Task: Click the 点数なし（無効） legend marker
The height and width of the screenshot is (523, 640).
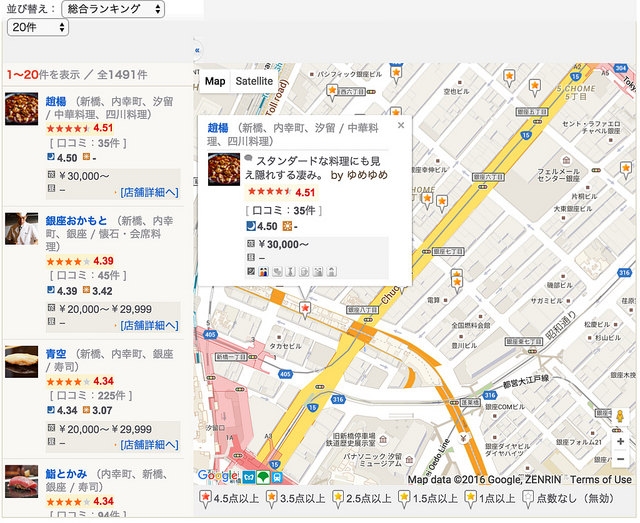Action: [528, 499]
